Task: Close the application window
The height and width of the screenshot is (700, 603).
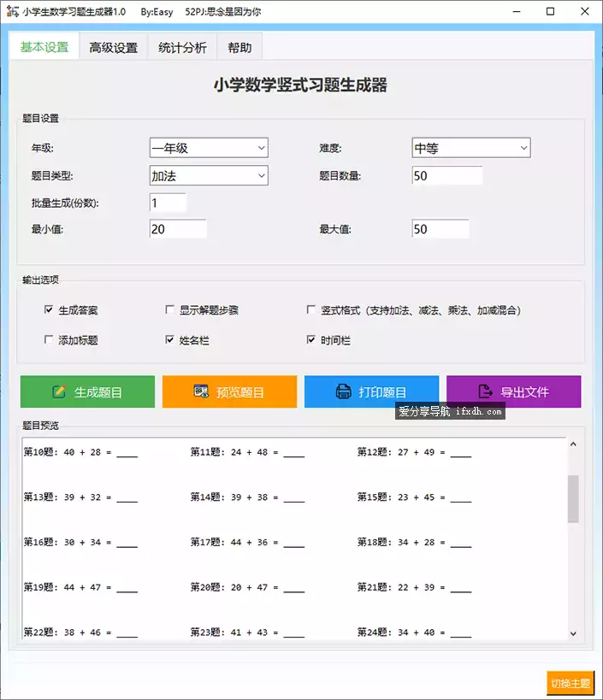Action: pos(585,11)
